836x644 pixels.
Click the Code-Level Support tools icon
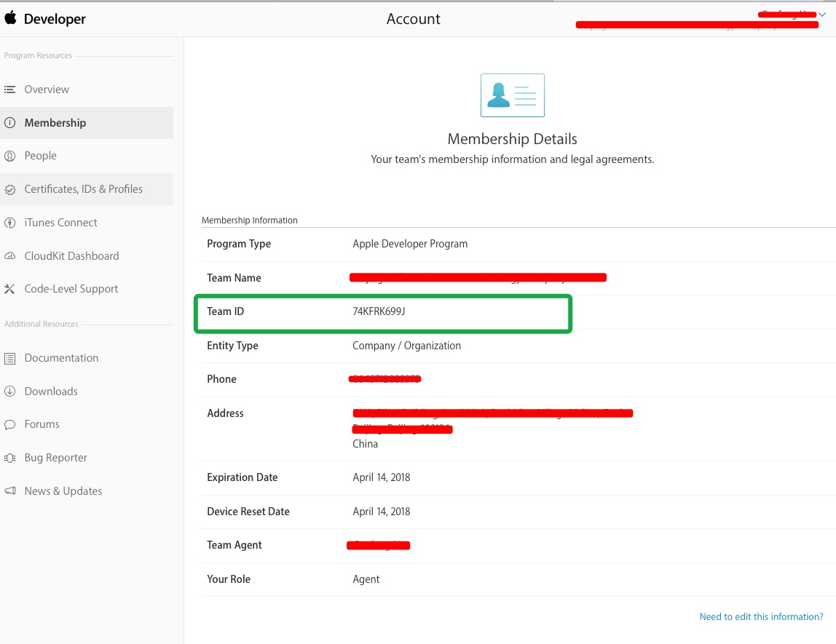(9, 289)
